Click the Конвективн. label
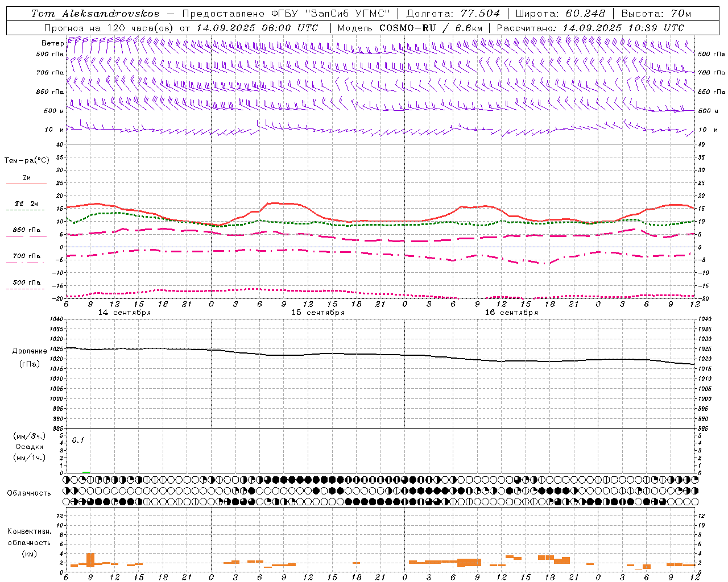 click(30, 531)
